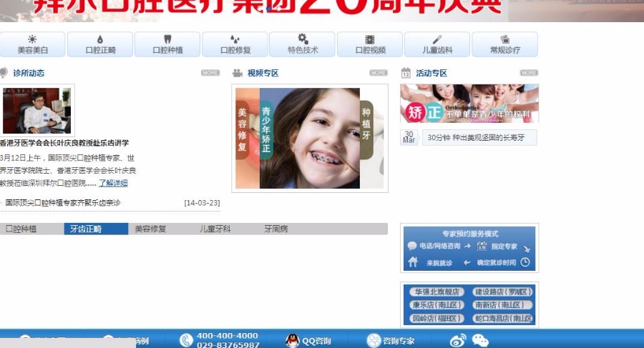644x348 pixels.
Task: Click the 活动专区 section heading
Action: coord(431,73)
